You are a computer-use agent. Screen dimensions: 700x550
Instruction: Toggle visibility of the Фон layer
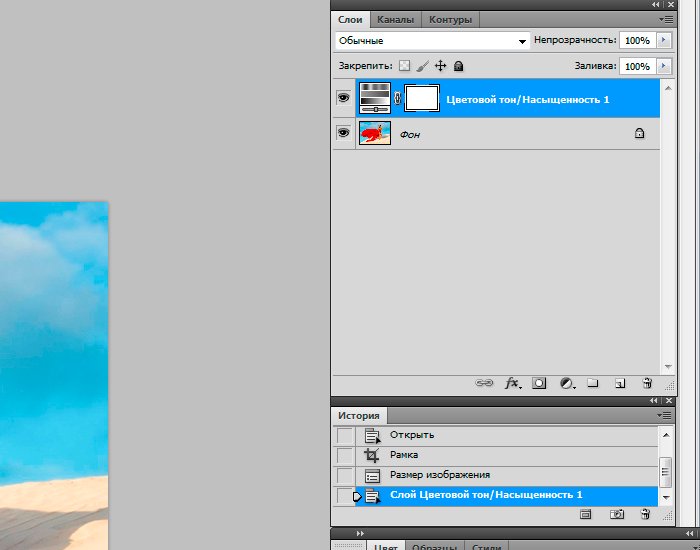[x=343, y=133]
